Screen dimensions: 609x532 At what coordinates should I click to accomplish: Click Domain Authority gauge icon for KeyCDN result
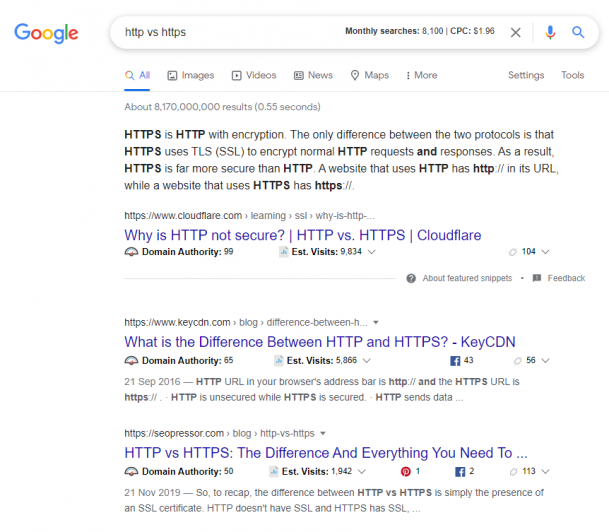click(x=131, y=361)
